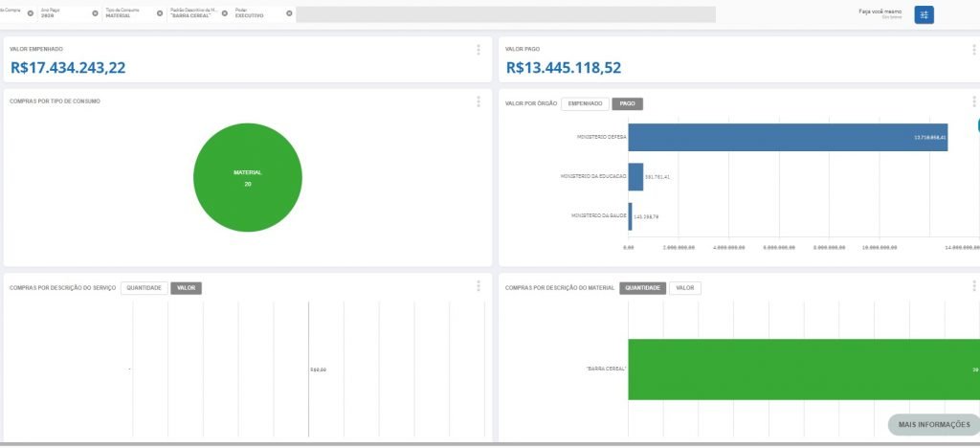Switch Valor por Órgão to Empenhado

point(585,103)
